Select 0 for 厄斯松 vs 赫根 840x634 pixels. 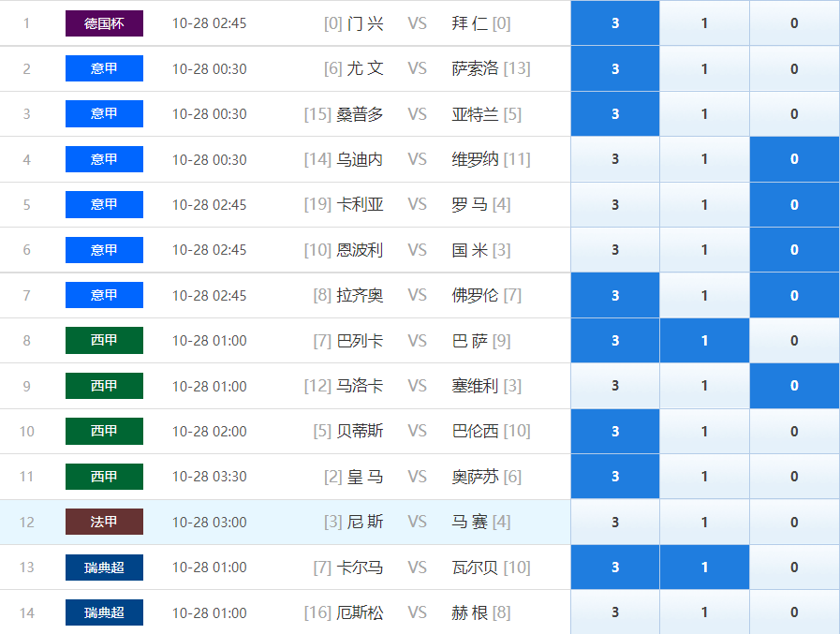[794, 612]
